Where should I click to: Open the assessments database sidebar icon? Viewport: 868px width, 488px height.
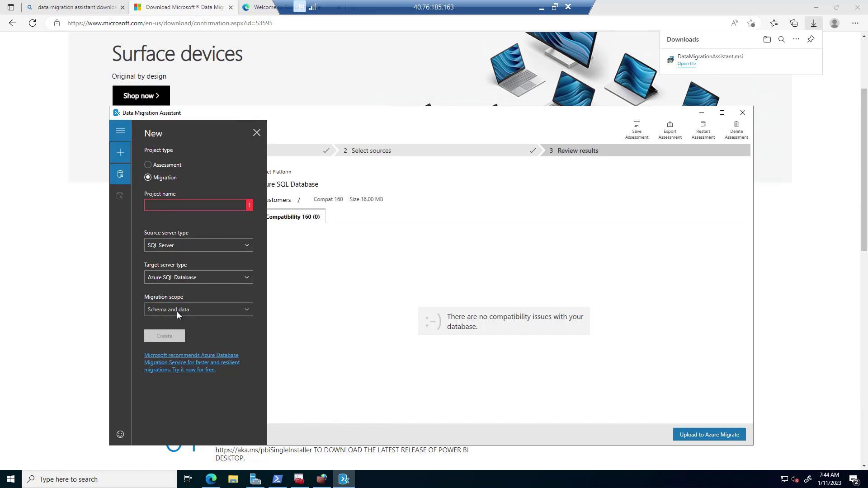tap(120, 174)
